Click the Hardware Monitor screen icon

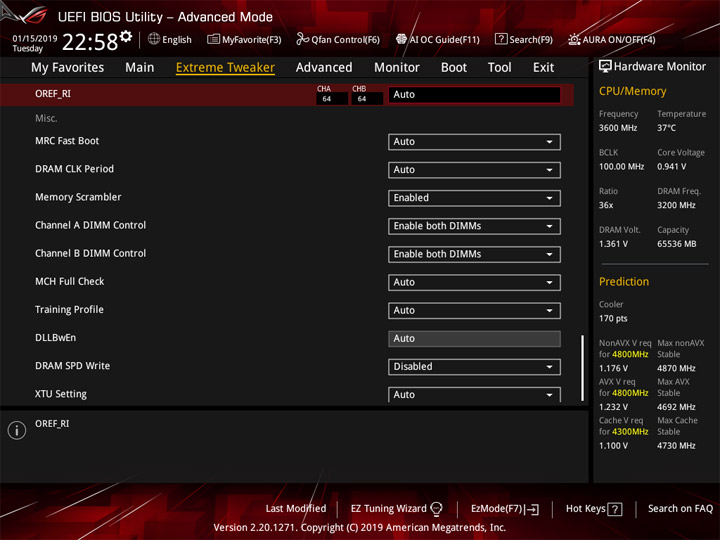coord(605,67)
